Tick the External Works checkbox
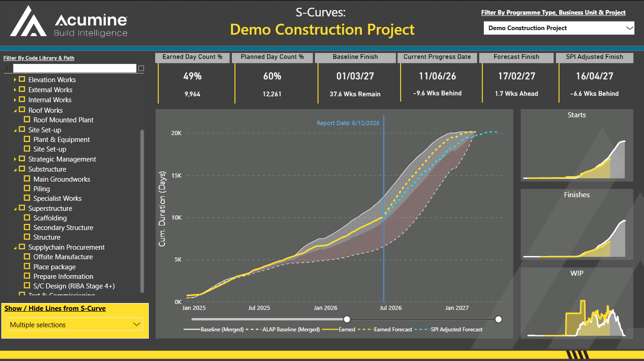 (22, 89)
